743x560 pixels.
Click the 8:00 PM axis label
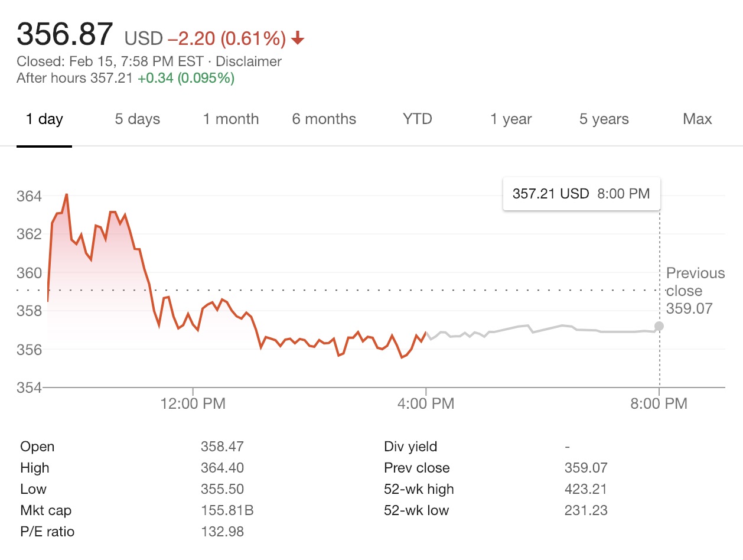[659, 404]
